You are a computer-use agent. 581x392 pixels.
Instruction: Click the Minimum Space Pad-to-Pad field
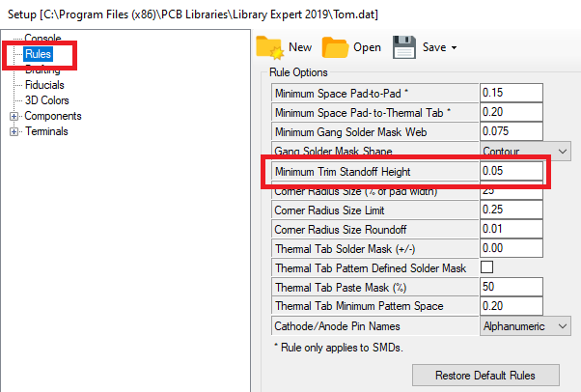pyautogui.click(x=512, y=93)
